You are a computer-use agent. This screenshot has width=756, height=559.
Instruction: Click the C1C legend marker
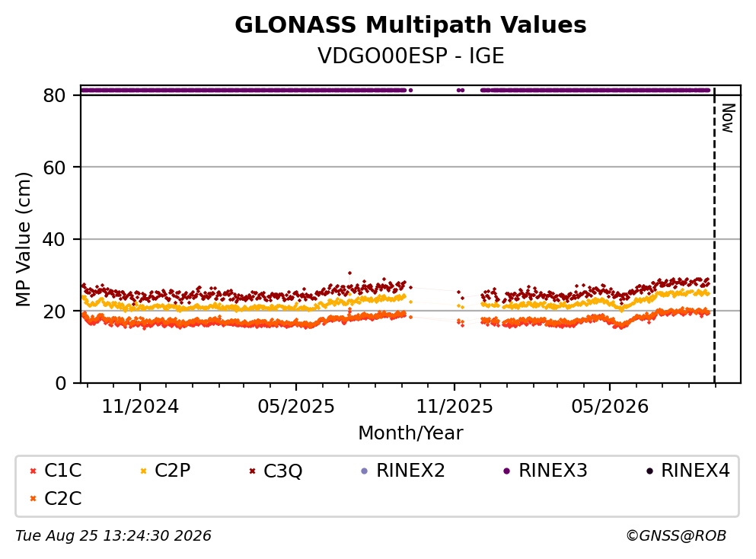pos(33,471)
